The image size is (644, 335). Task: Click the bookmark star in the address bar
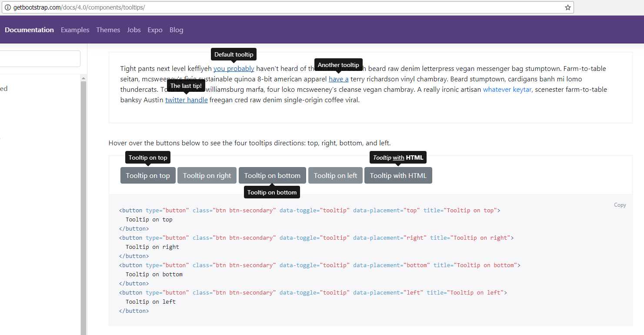tap(567, 7)
